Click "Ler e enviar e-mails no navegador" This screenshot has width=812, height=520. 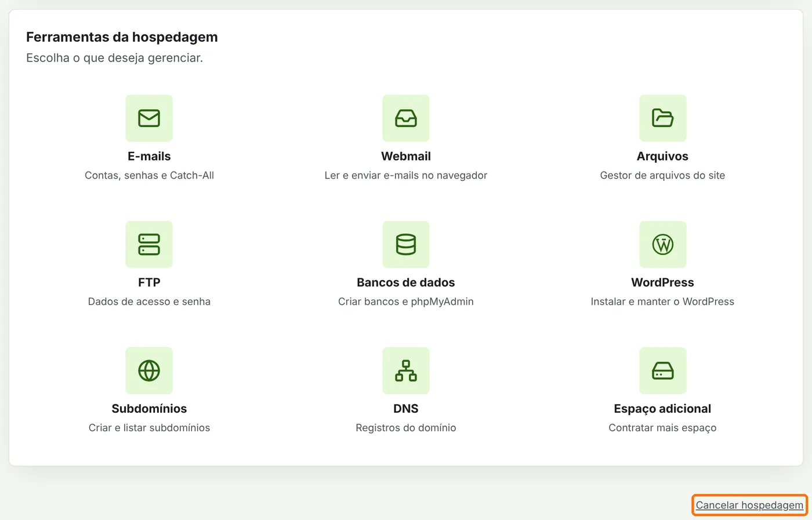click(x=406, y=176)
